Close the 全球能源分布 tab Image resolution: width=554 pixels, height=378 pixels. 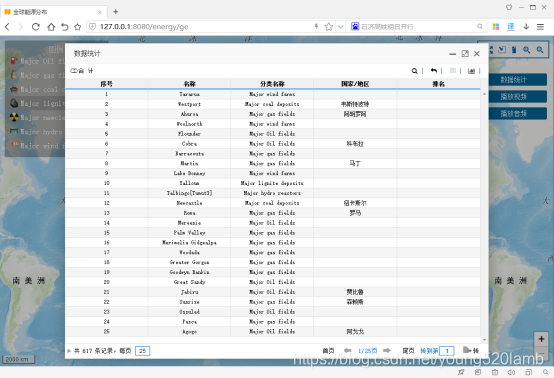coord(100,12)
